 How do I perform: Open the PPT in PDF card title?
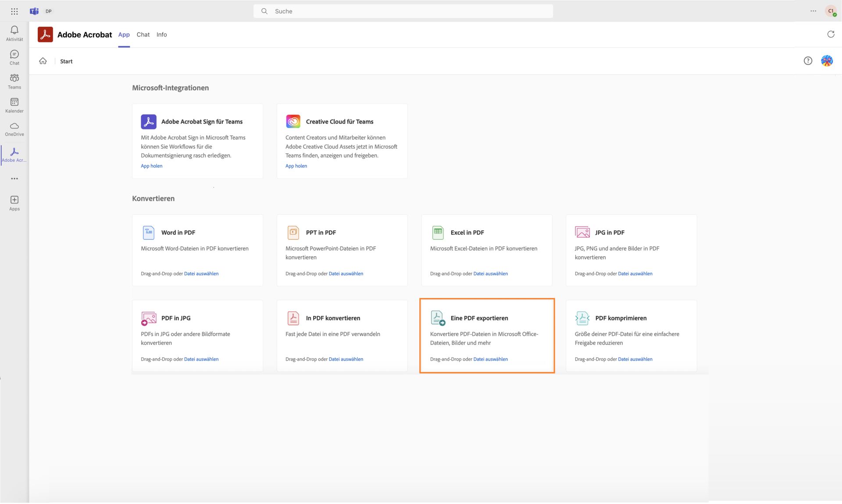[x=321, y=233]
